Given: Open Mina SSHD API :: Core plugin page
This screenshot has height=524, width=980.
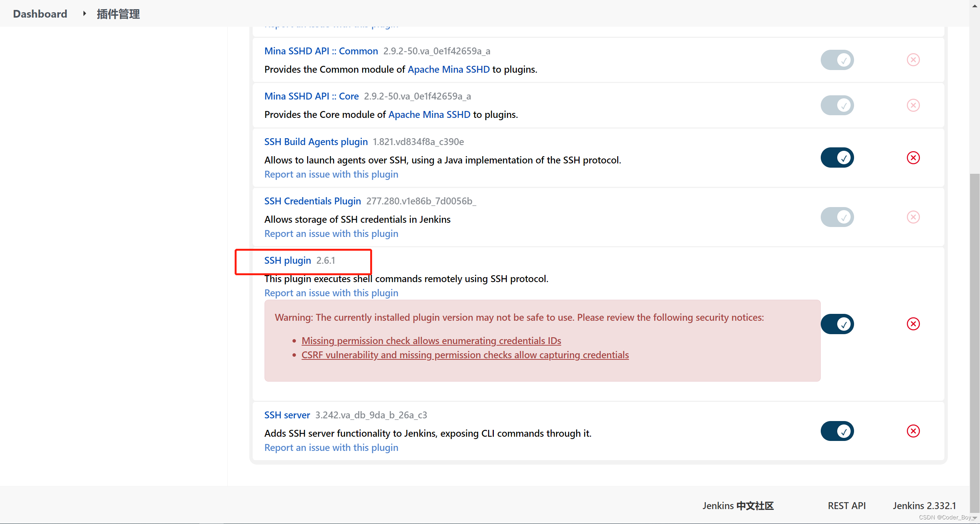Looking at the screenshot, I should 312,96.
